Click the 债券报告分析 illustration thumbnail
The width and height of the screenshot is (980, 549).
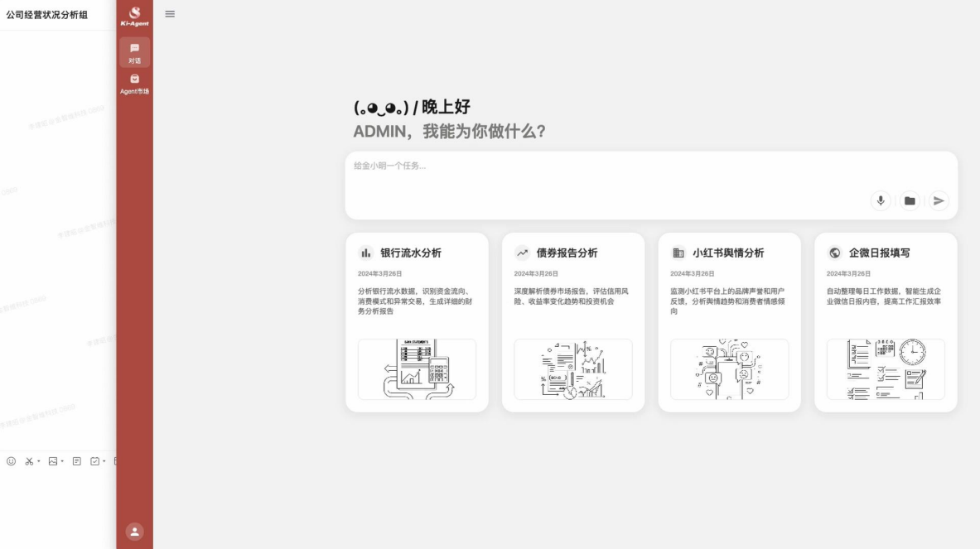point(573,369)
